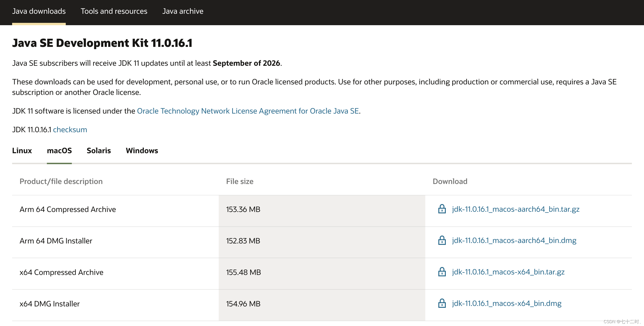Click lock icon beside aarch64 tar.gz download
This screenshot has height=326, width=644.
442,209
